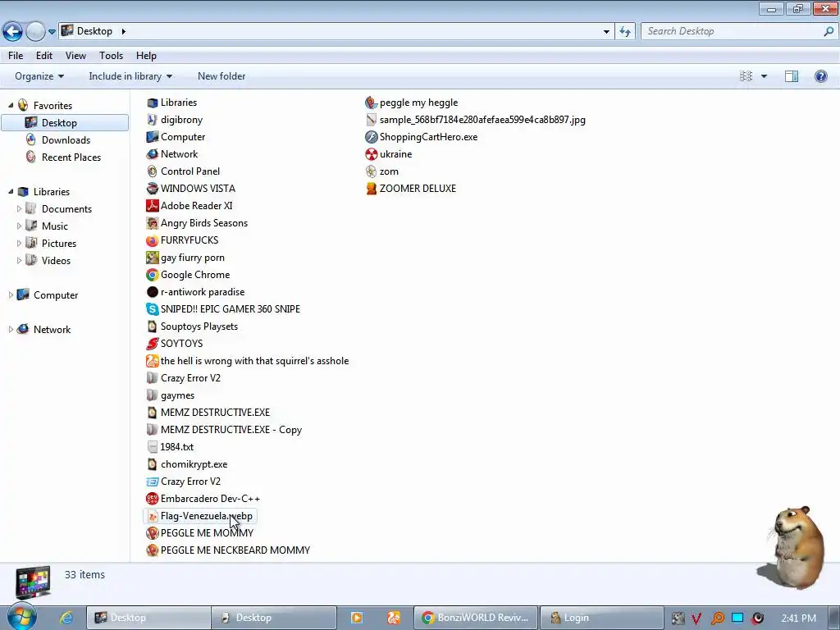Screen dimensions: 840x630
Task: Select the Skype-icon SNIPED!! EPIC GAMER shortcut
Action: click(152, 309)
